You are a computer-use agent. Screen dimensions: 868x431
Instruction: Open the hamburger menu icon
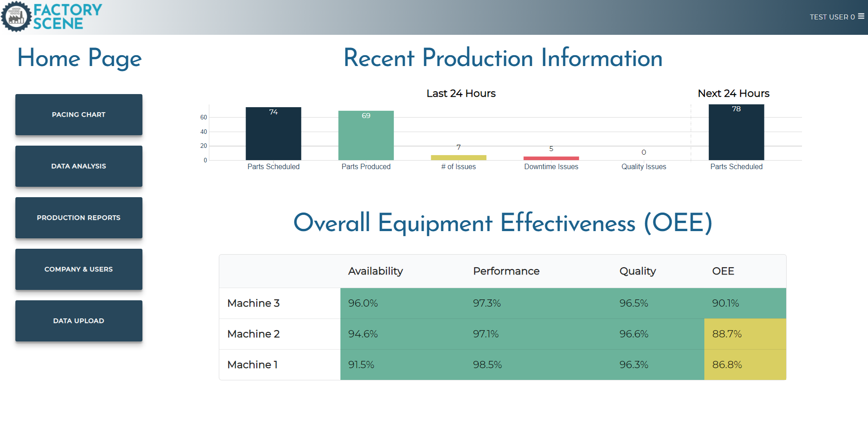coord(861,16)
